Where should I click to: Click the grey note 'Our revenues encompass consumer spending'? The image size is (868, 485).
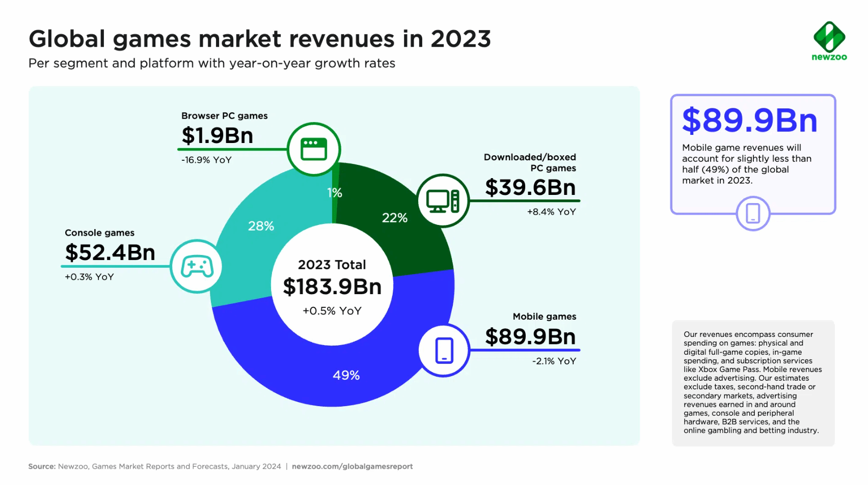pos(753,382)
